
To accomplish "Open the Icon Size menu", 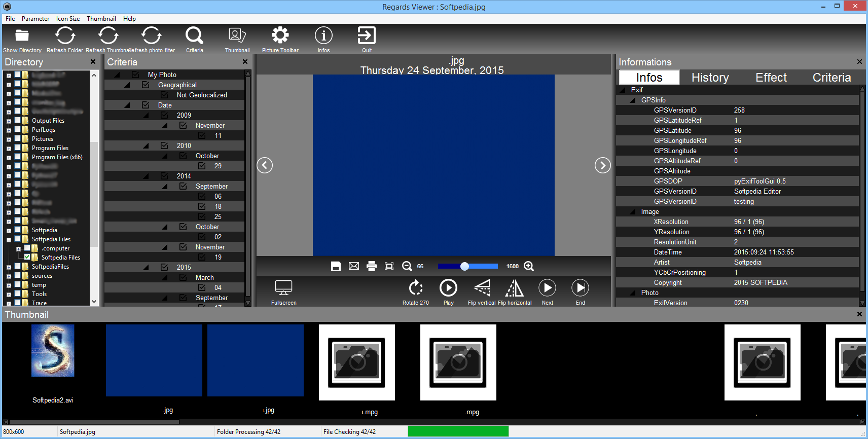I will [x=68, y=19].
